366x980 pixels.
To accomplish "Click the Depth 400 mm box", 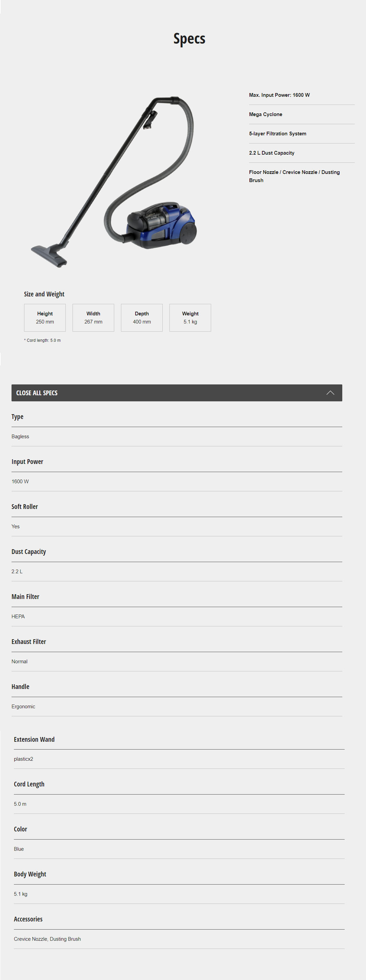I will 142,318.
